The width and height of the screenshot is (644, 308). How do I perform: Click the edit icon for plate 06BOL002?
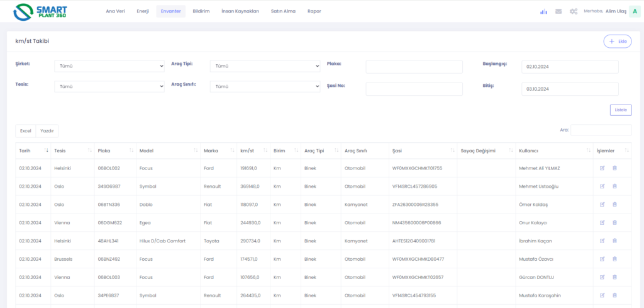602,168
